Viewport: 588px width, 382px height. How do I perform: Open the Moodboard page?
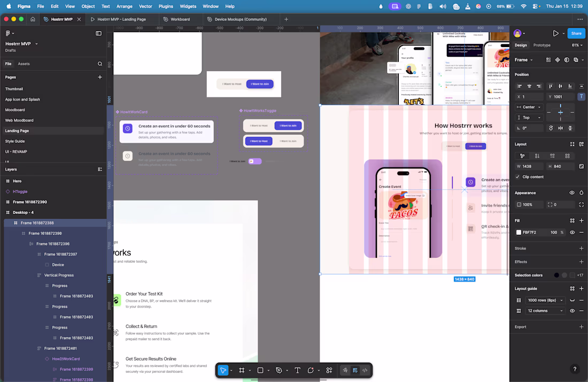click(15, 110)
